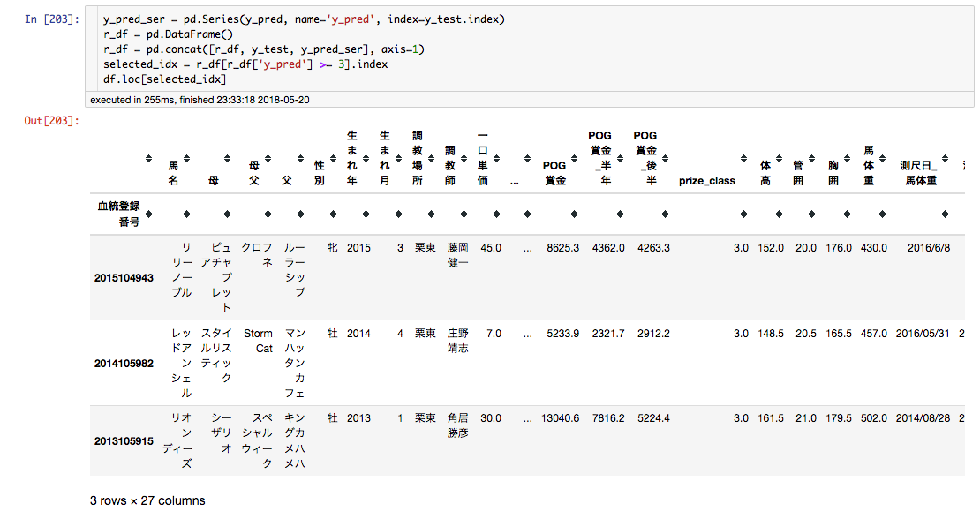
Task: Sort by POG賞金_半年 column arrow
Action: (x=620, y=159)
